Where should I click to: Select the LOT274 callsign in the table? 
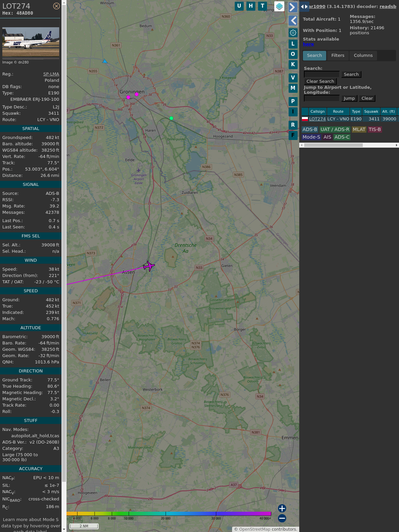pyautogui.click(x=318, y=119)
